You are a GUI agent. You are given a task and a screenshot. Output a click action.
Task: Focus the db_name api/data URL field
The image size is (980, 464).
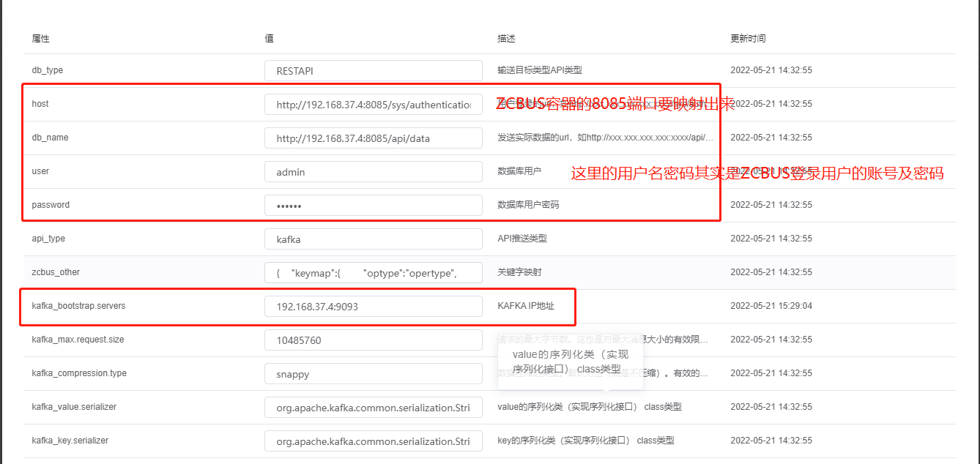click(373, 138)
